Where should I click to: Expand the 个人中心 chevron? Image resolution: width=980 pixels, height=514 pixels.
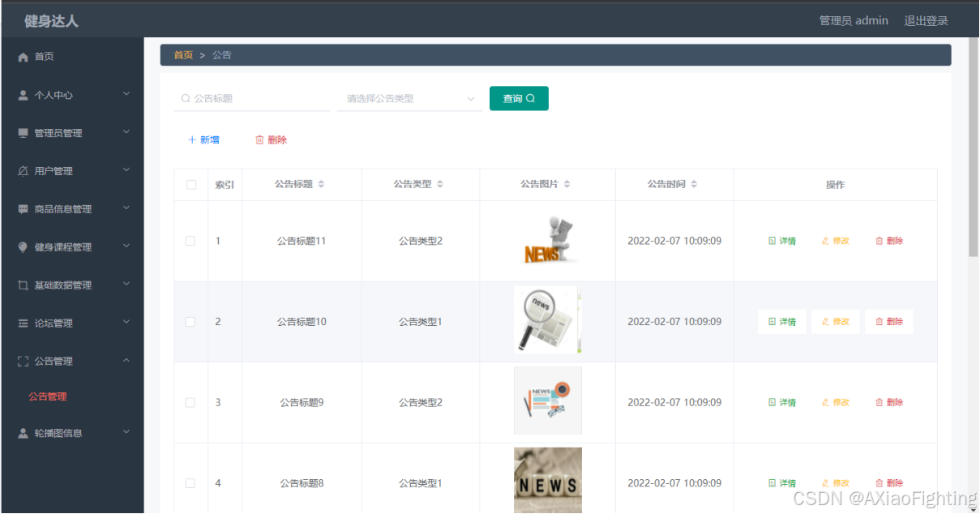(x=126, y=94)
